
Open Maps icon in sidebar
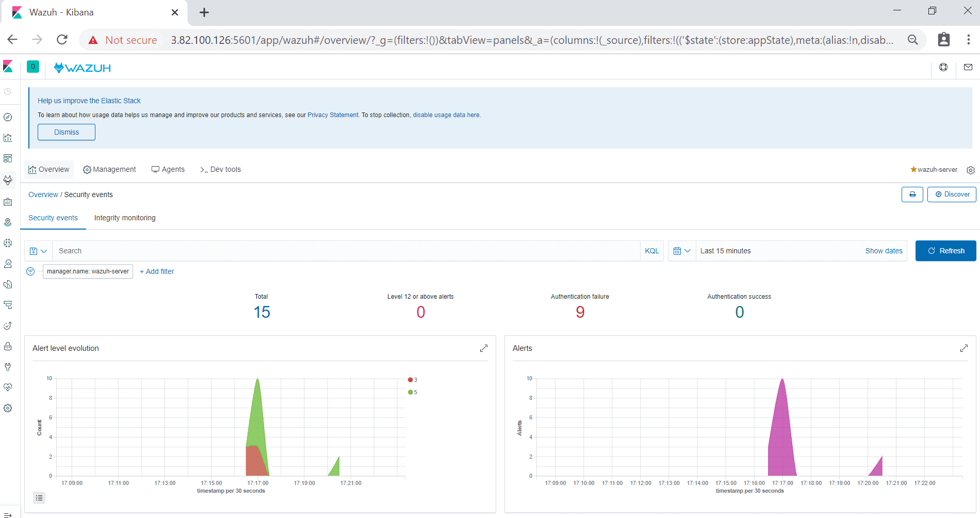click(8, 222)
